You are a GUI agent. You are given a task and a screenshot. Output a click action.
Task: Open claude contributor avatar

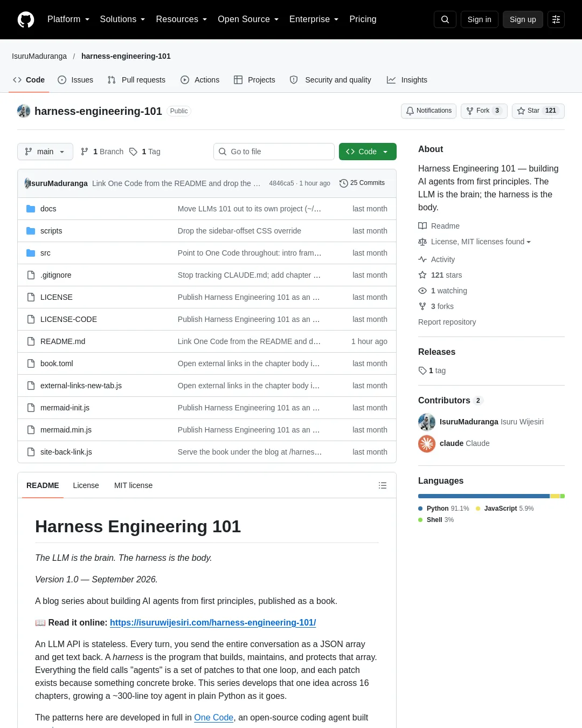point(427,443)
